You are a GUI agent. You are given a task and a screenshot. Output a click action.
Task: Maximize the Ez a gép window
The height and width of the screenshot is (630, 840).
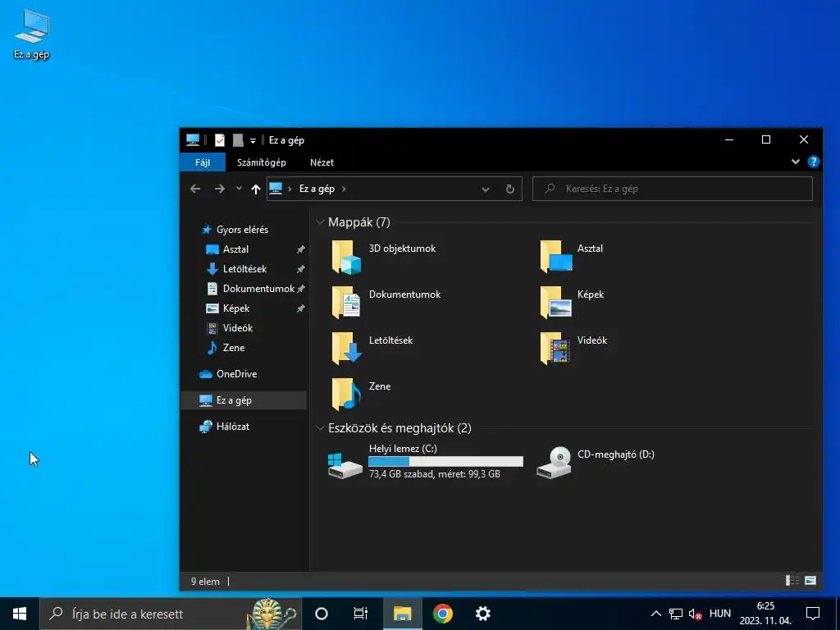(766, 139)
